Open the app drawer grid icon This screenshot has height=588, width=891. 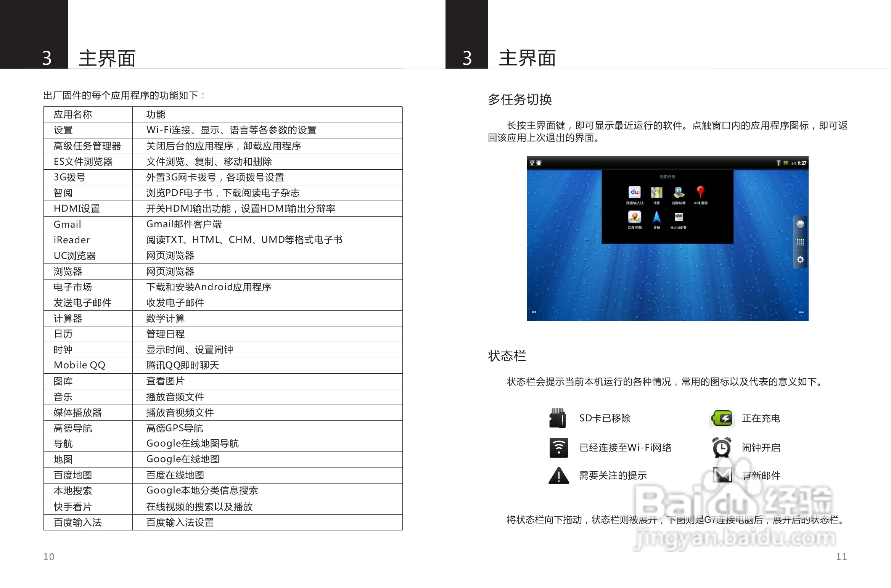(x=800, y=242)
